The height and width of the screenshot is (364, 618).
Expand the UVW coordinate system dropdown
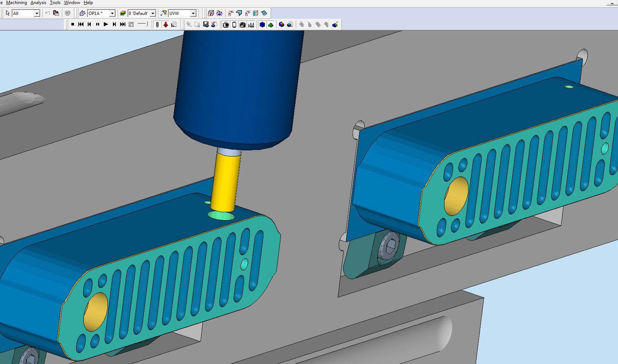pos(193,13)
